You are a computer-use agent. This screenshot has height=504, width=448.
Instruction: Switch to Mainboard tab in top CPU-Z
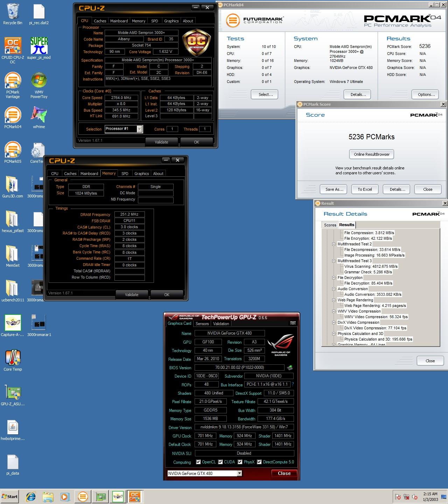(119, 21)
